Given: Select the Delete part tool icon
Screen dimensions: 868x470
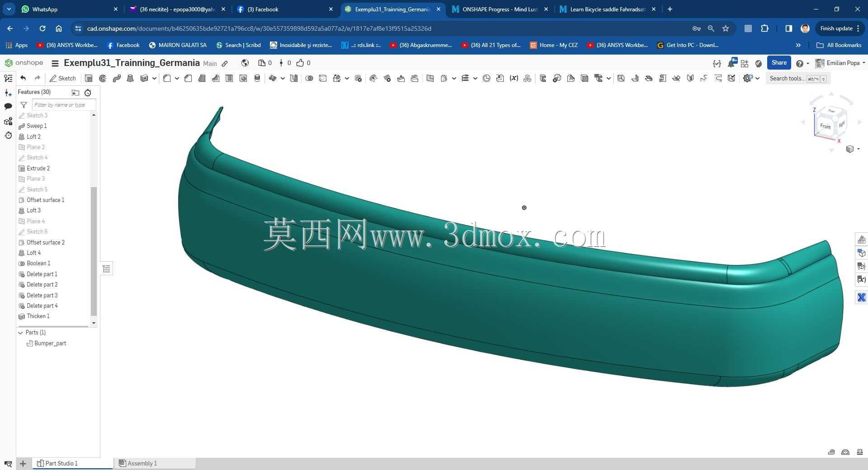Looking at the screenshot, I should (358, 78).
